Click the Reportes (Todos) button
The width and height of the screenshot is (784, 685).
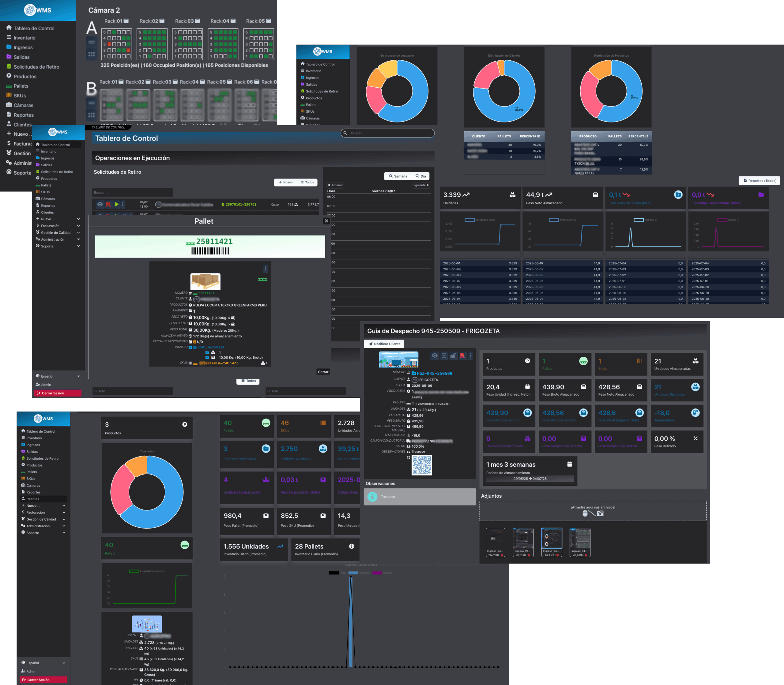point(759,180)
